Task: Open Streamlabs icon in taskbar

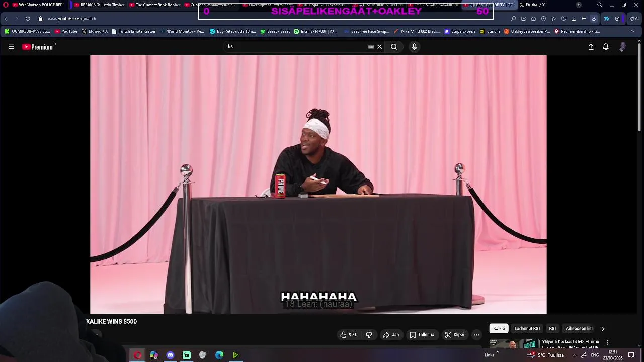Action: 187,355
